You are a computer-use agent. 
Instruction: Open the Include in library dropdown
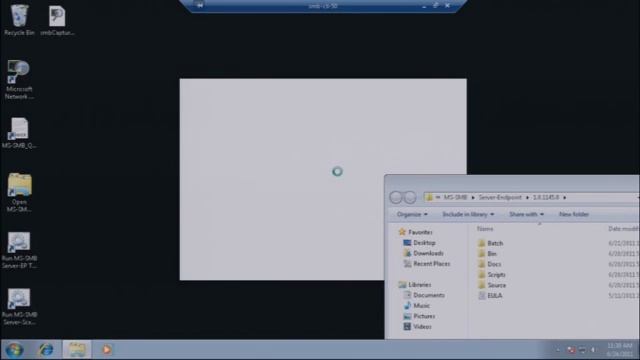point(468,214)
